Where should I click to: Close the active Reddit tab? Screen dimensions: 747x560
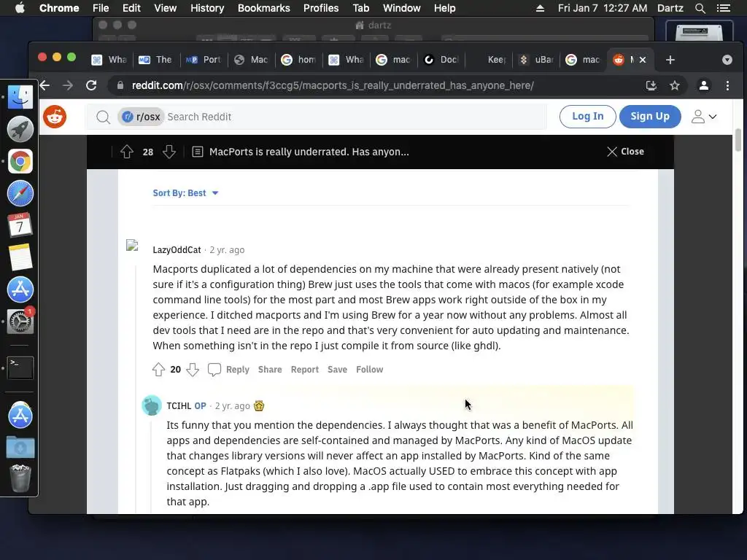[x=643, y=60]
